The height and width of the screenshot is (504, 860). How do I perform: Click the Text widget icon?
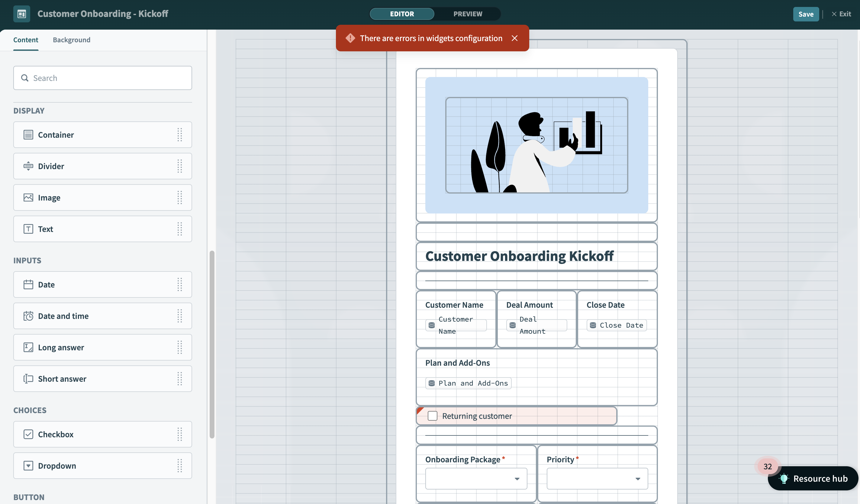point(28,229)
